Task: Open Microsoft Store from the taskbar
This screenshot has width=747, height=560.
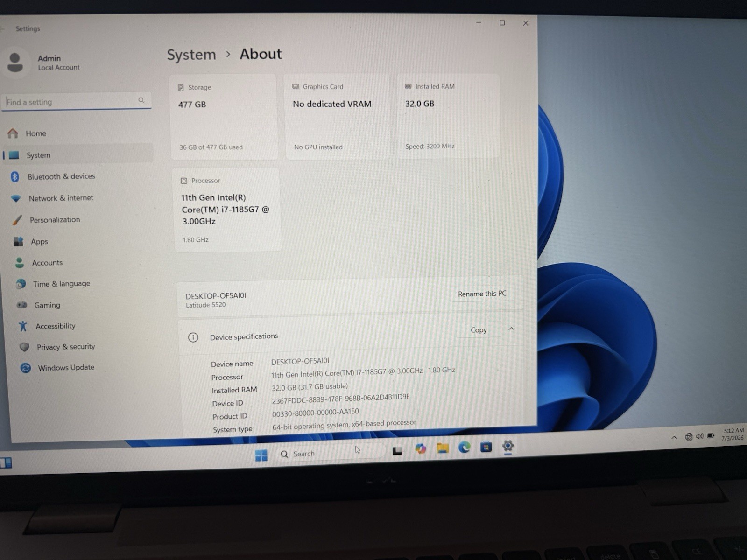Action: (x=486, y=447)
